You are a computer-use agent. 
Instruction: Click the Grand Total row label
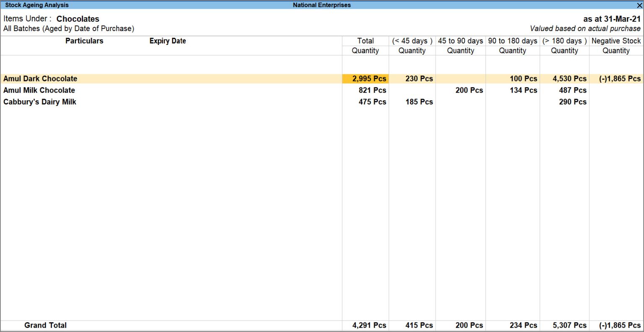[45, 325]
